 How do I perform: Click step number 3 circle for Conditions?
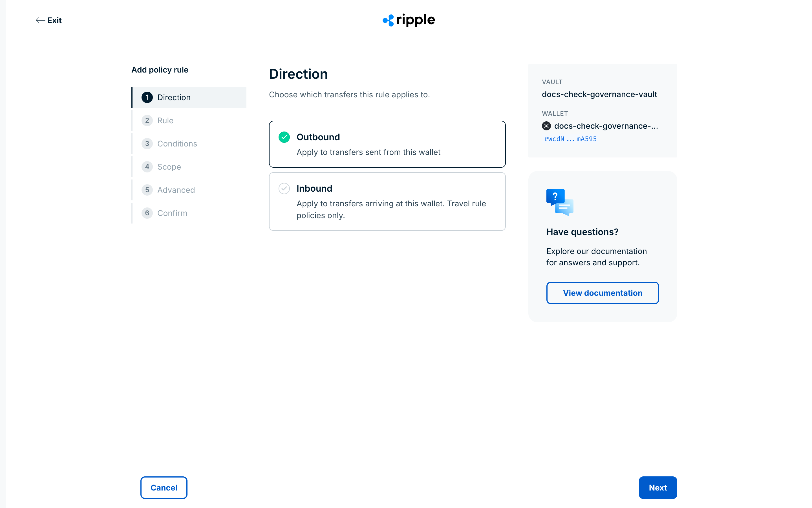pos(147,144)
